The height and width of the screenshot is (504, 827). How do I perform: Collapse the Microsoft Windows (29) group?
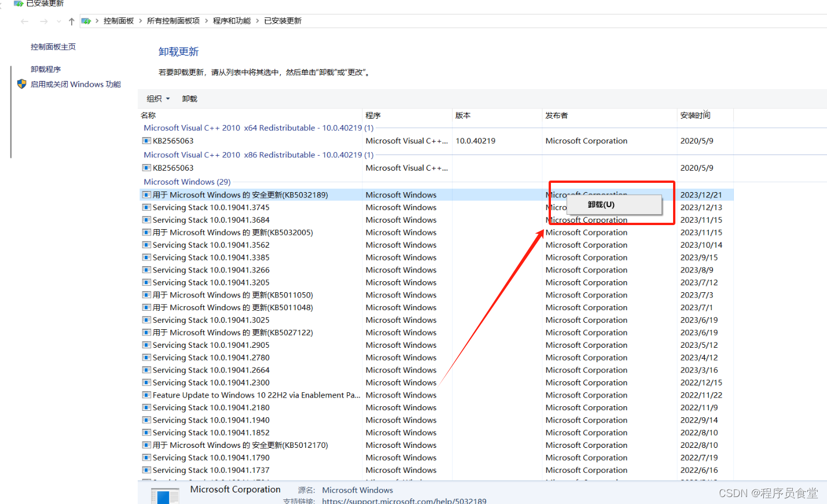click(x=187, y=182)
